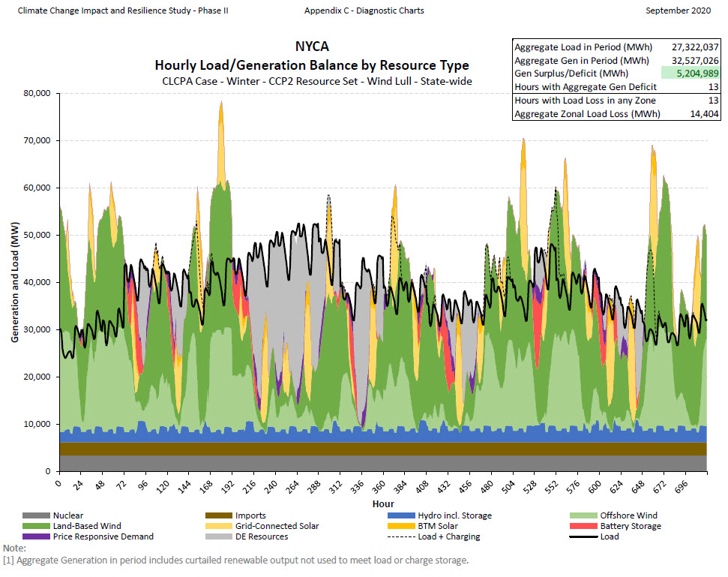Viewport: 728px width, 577px height.
Task: Select the Hour x-axis title
Action: (382, 503)
